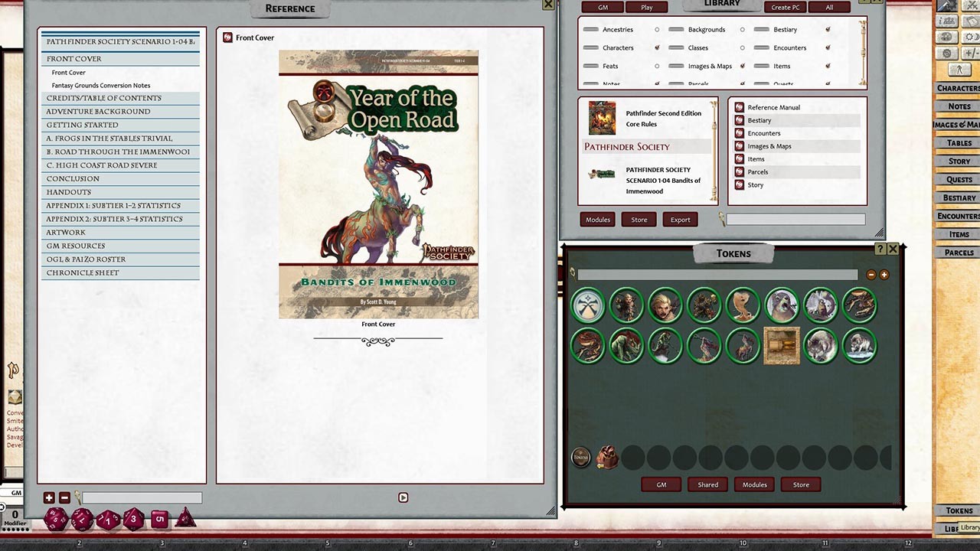The width and height of the screenshot is (980, 551).
Task: Enable the Ancestries filter radio in the Library
Action: (x=657, y=29)
